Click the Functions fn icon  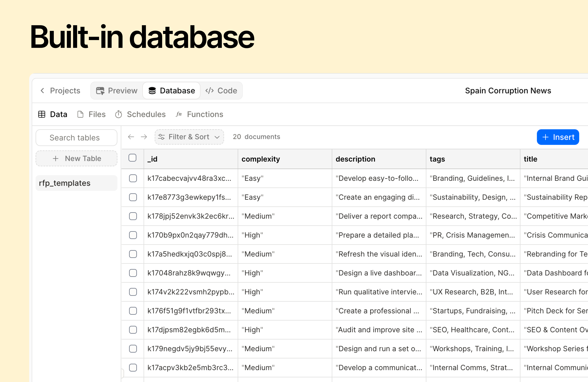coord(179,114)
